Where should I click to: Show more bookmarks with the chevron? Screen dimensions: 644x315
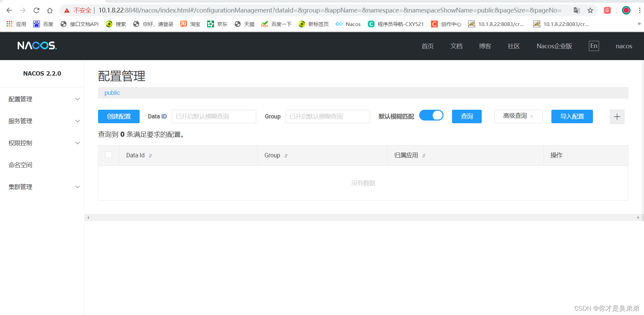[x=639, y=24]
